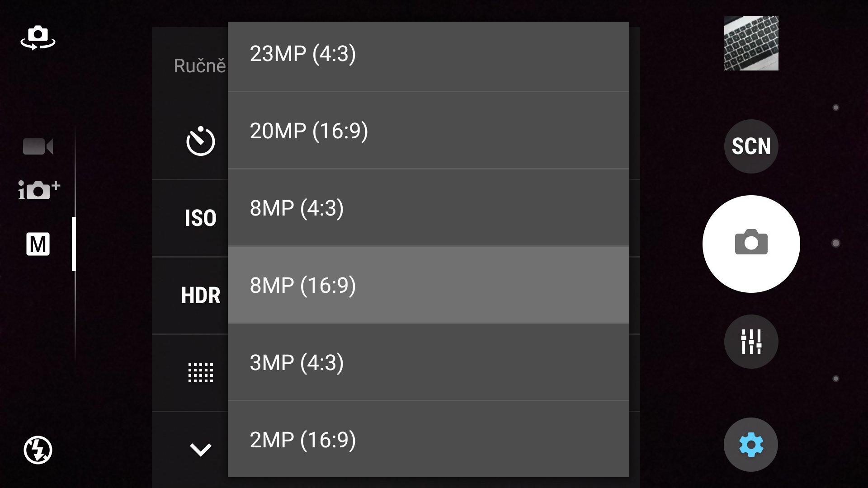Switch to the front camera
The width and height of the screenshot is (868, 488).
point(38,37)
